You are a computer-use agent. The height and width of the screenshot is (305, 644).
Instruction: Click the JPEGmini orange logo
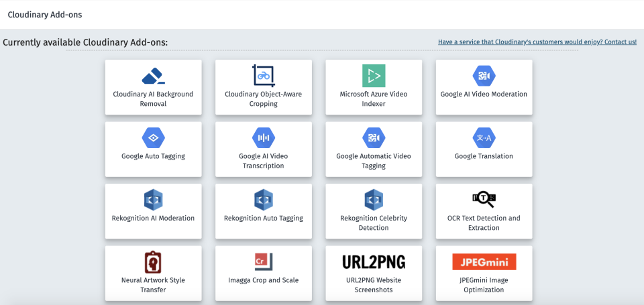484,262
